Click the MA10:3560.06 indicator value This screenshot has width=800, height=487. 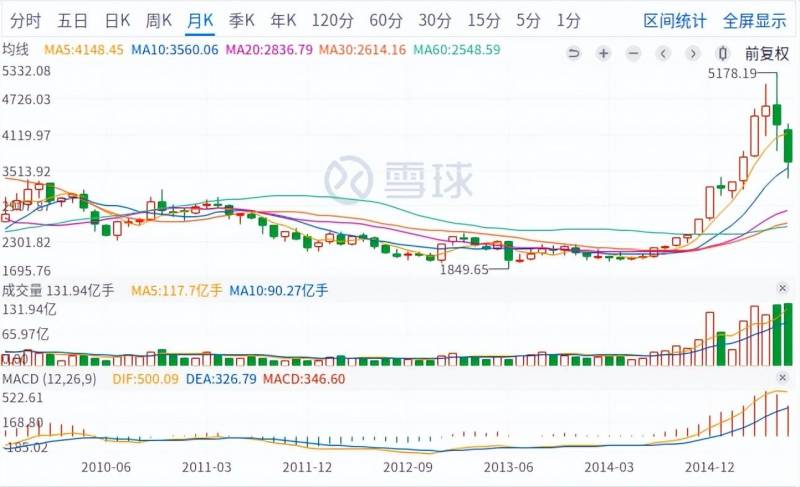pos(174,50)
